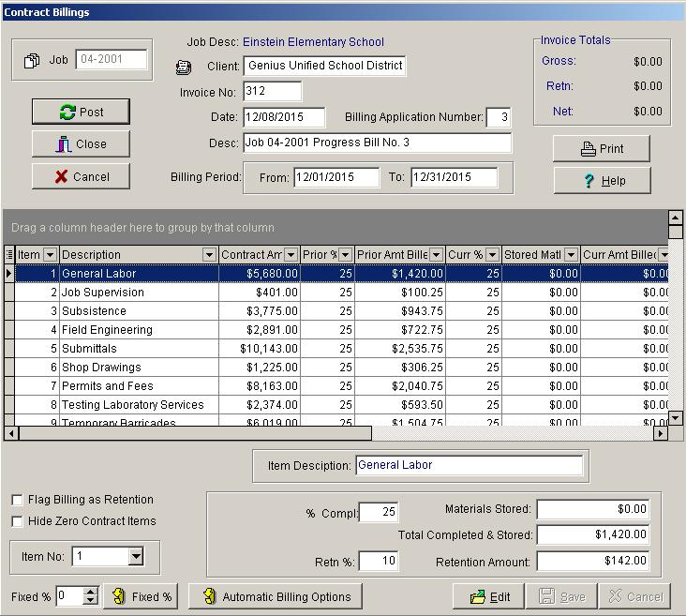Screen dimensions: 686x616
Task: Click the Fixed % button
Action: pos(141,596)
